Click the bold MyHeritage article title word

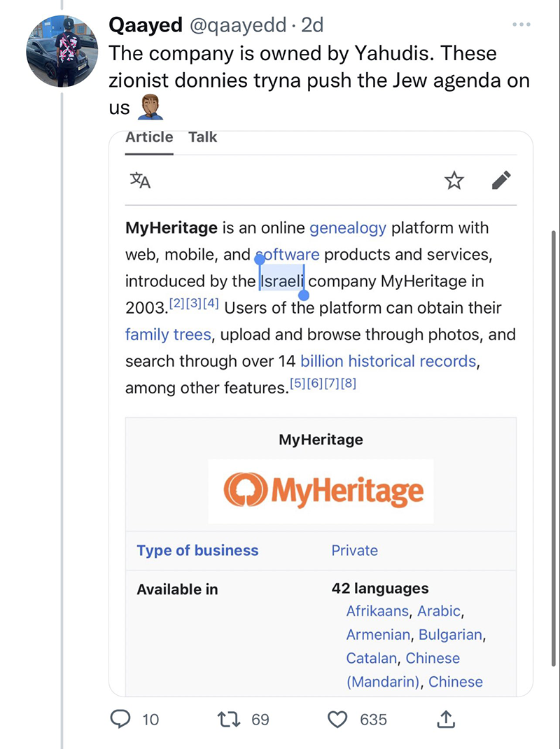pos(171,228)
